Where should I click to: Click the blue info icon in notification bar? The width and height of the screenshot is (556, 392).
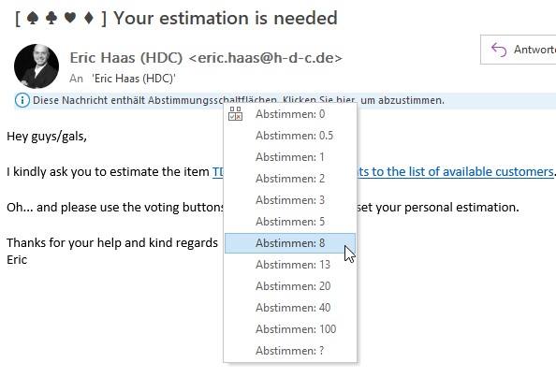22,100
